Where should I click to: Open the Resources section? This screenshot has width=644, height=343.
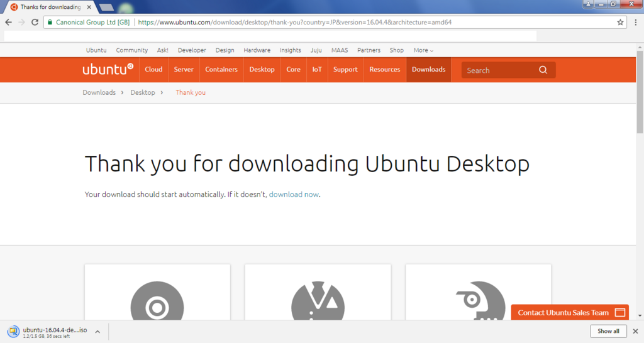385,69
